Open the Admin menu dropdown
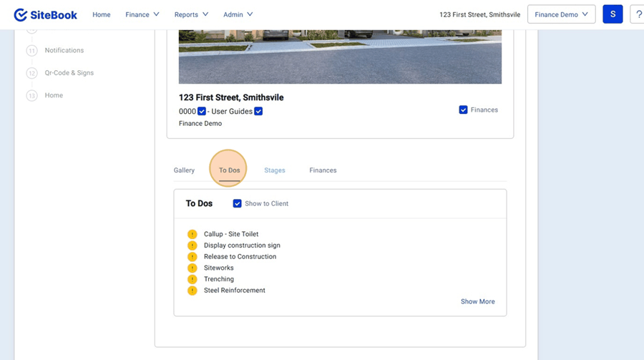Image resolution: width=644 pixels, height=360 pixels. tap(238, 14)
